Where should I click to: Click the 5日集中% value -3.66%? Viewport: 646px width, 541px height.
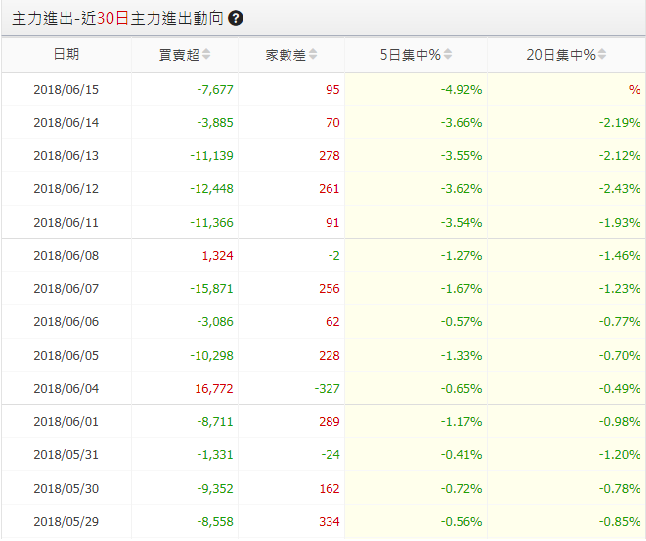[x=461, y=123]
